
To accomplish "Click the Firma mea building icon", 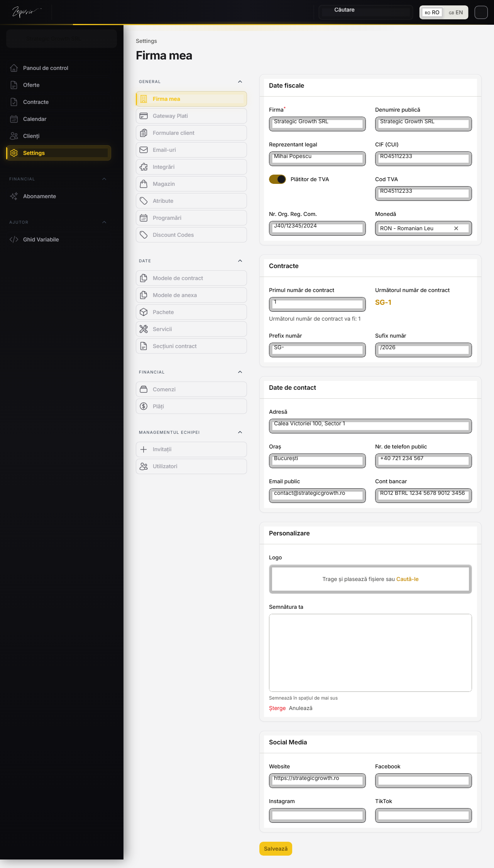I will pyautogui.click(x=144, y=99).
